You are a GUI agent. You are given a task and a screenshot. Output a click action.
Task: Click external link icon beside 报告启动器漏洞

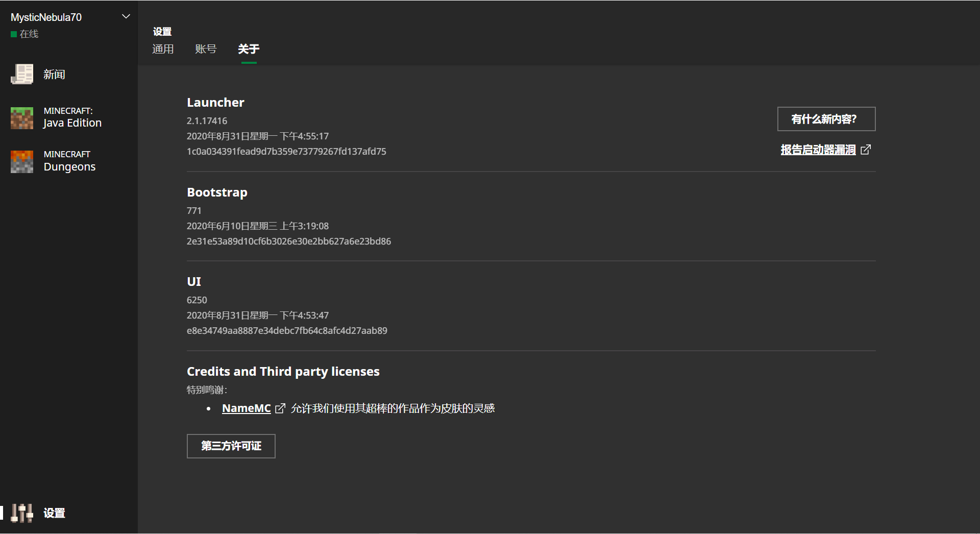point(866,150)
